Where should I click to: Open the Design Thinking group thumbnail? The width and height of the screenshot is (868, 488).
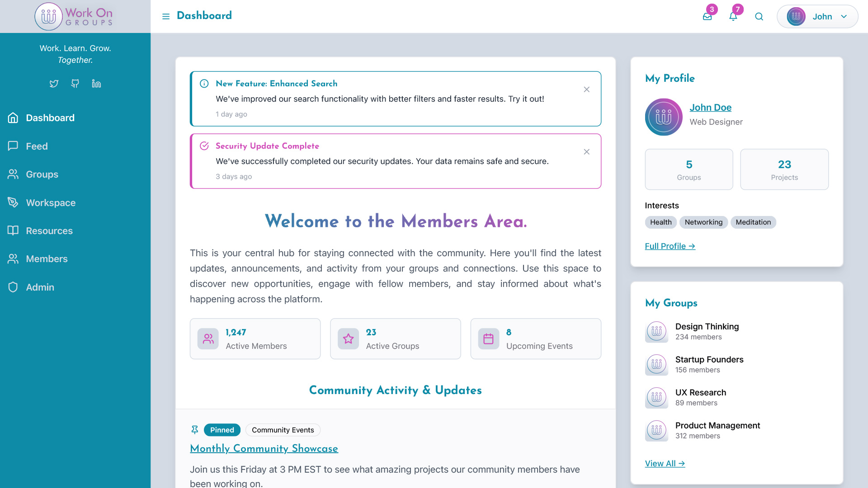pos(656,332)
